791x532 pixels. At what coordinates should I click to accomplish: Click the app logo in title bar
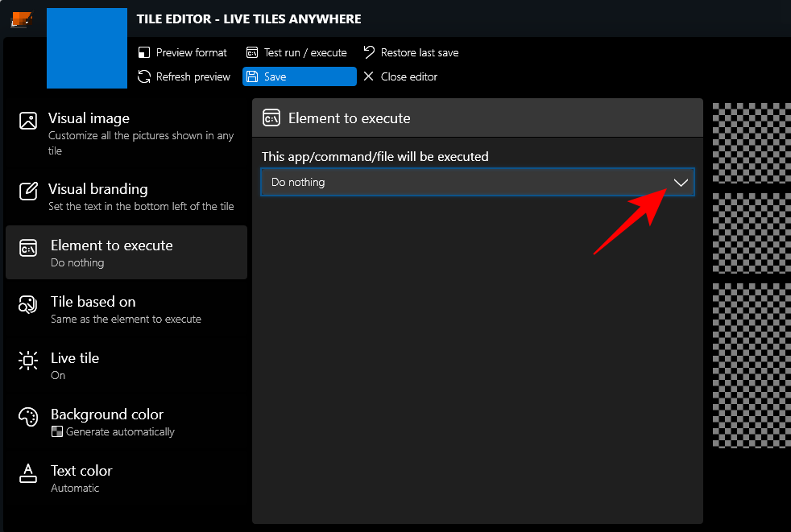tap(22, 19)
